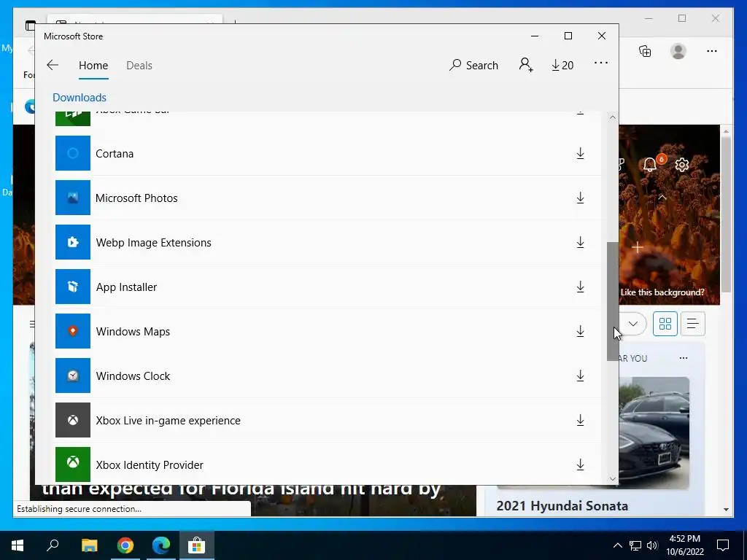Click the Store list scrollbar thumb
The width and height of the screenshot is (747, 560).
point(613,301)
